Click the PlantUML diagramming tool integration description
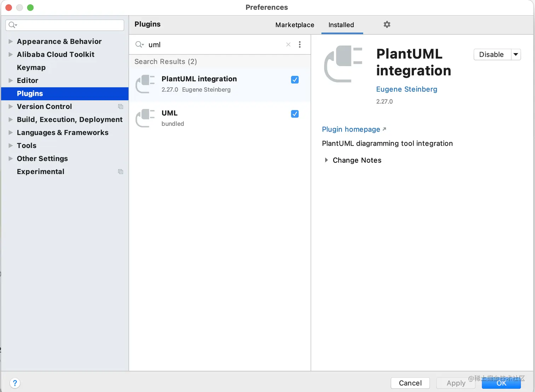Screen dimensions: 535x392 [x=387, y=143]
